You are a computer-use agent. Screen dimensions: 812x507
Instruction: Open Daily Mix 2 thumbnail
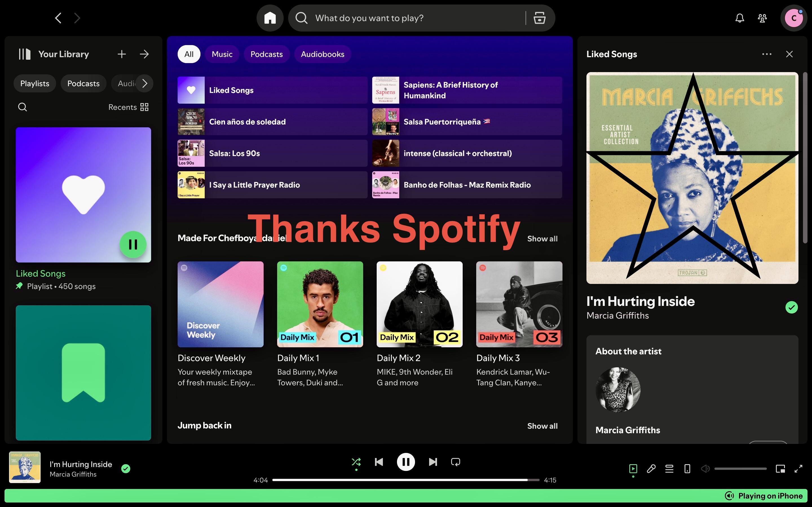pos(420,304)
